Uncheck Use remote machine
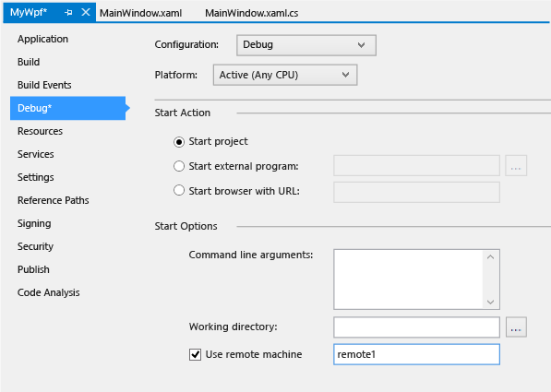 pos(195,354)
